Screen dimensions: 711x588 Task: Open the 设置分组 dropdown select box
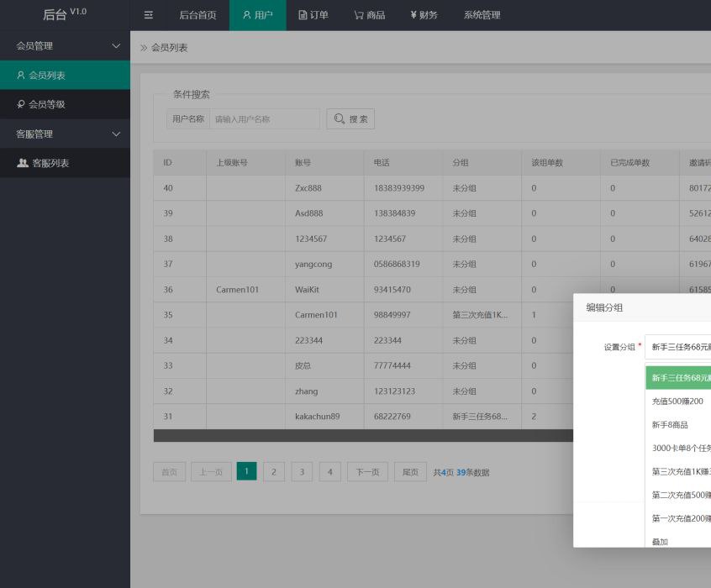[677, 346]
